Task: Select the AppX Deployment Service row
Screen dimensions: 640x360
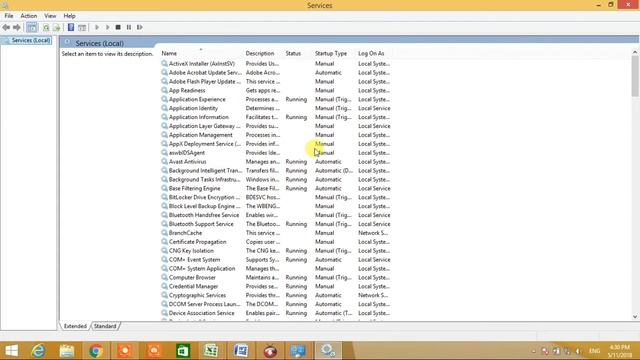Action: click(x=276, y=144)
